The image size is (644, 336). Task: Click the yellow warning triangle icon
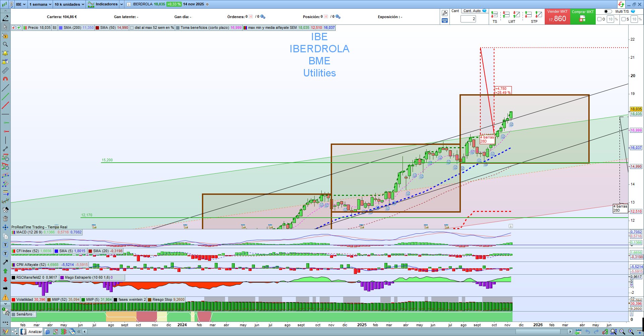tap(5, 297)
